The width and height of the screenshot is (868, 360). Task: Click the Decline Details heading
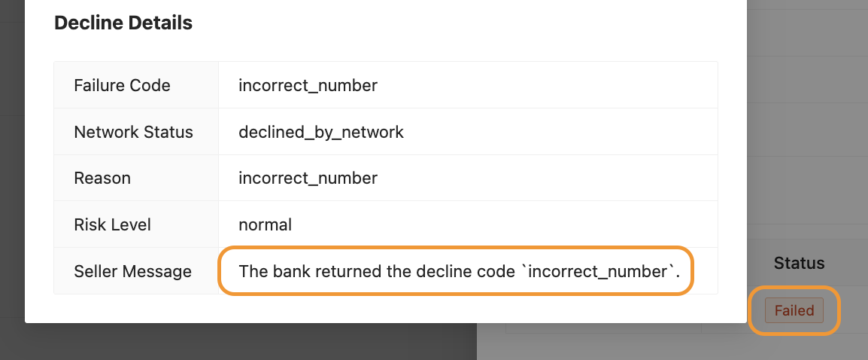point(123,23)
